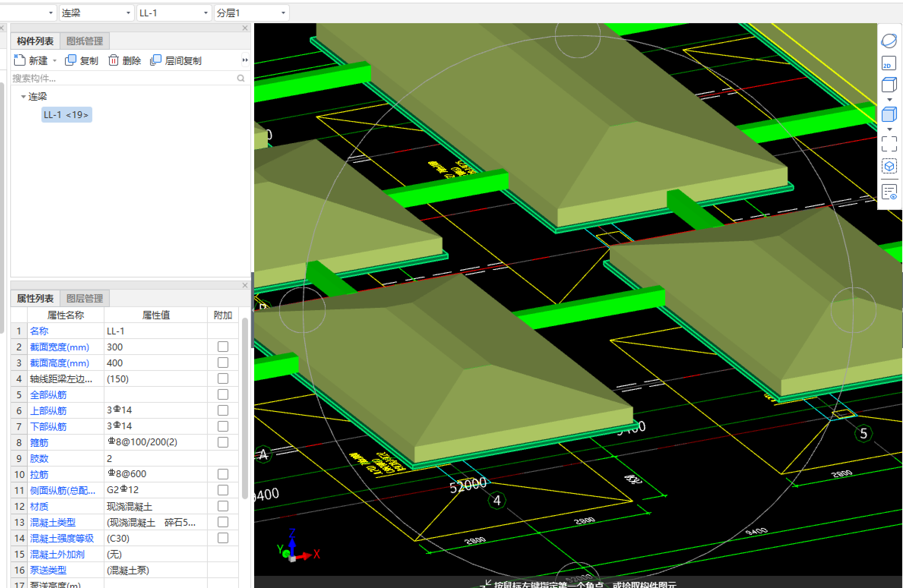Screen dimensions: 903x588
Task: Close the component list panel
Action: pos(245,28)
